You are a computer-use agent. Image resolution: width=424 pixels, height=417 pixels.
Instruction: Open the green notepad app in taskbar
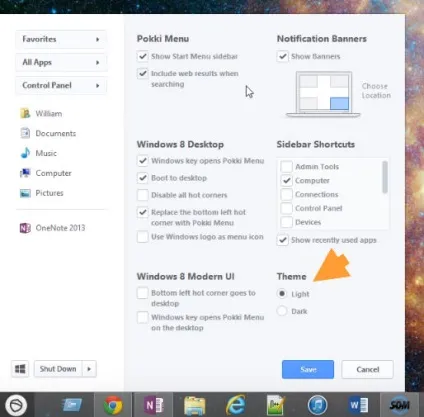(x=276, y=405)
